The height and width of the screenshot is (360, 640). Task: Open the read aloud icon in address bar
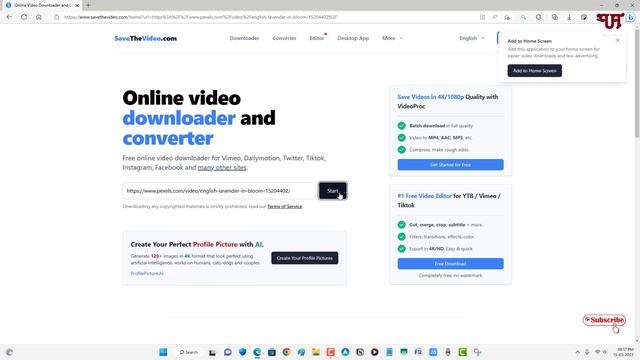click(x=494, y=17)
